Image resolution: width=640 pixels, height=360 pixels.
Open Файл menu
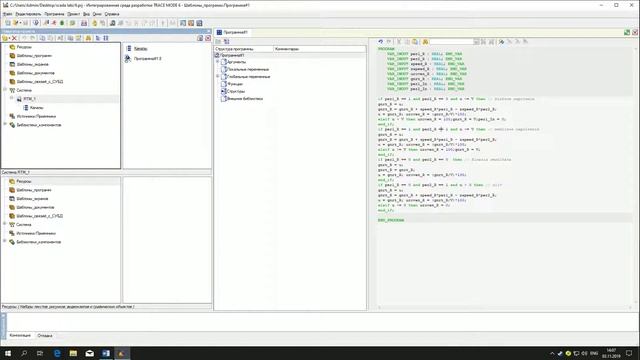pos(7,14)
